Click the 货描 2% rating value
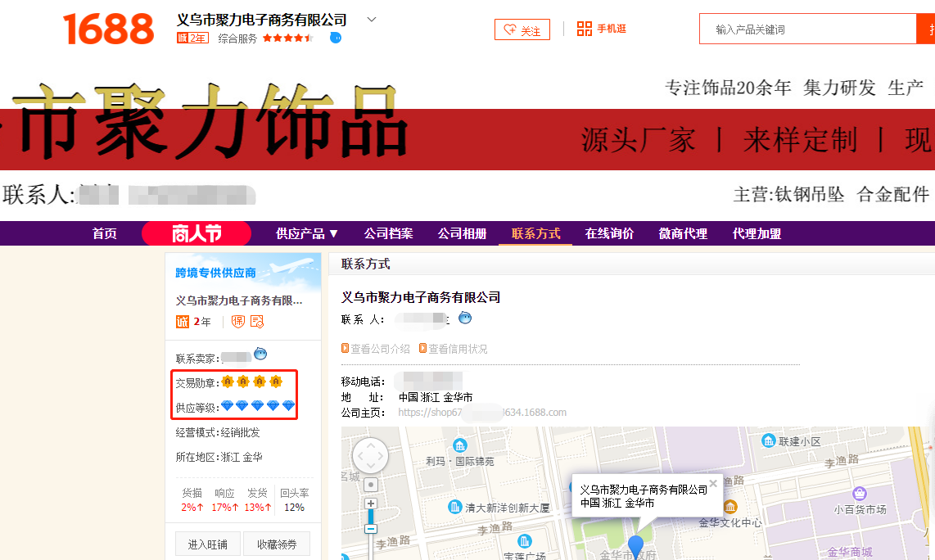 coord(192,508)
